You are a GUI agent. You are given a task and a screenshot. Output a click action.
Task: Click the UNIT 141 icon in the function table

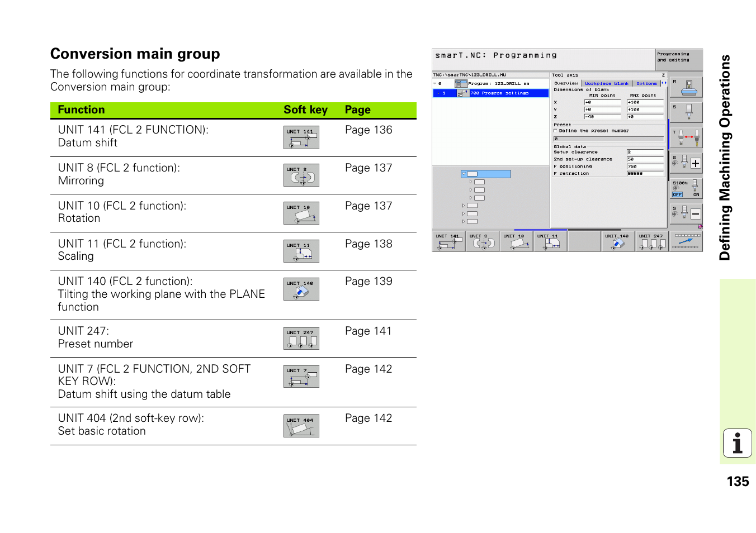[301, 137]
